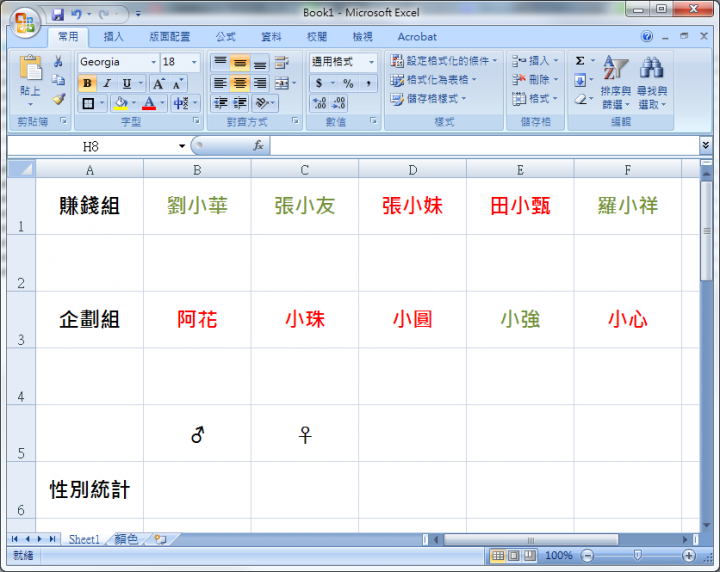Screen dimensions: 720x572
Task: Switch to the 插入 ribbon tab
Action: coord(113,37)
